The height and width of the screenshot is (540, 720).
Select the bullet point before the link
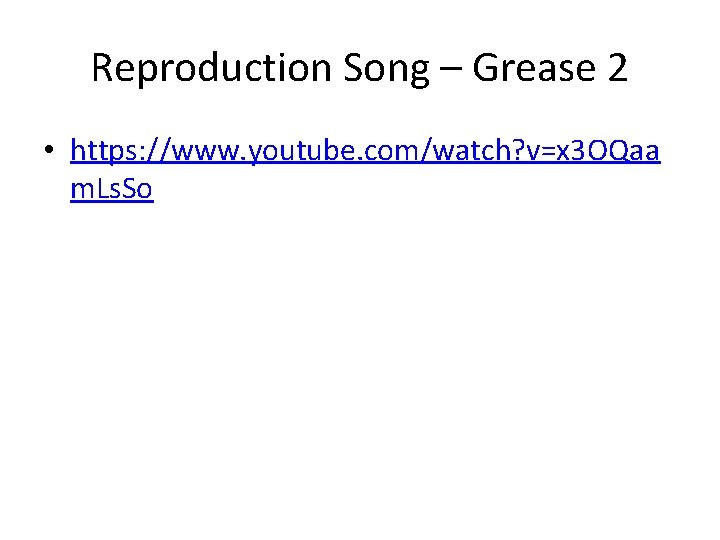[48, 152]
